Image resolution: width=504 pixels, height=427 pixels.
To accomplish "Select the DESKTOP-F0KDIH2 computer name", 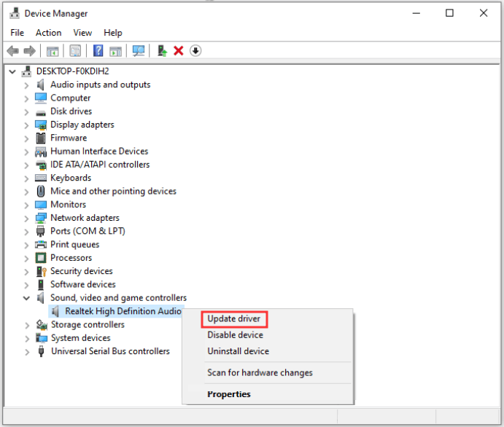I will [x=73, y=71].
